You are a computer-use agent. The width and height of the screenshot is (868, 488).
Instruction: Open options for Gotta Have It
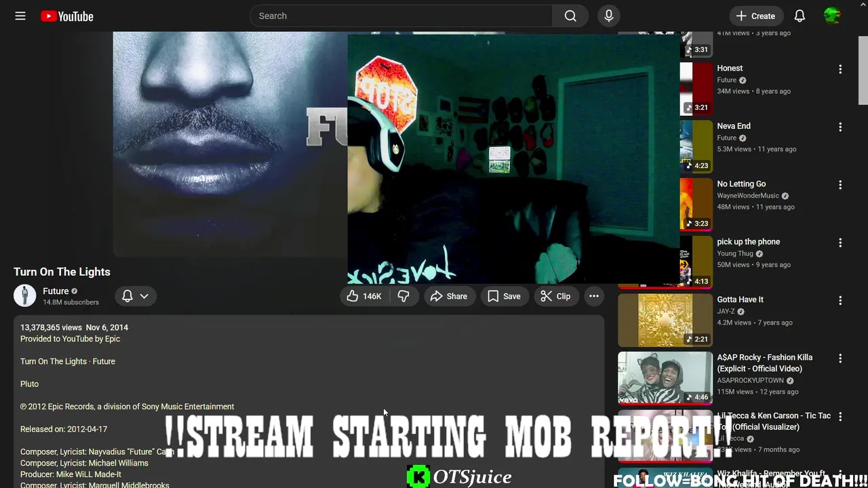pos(840,300)
